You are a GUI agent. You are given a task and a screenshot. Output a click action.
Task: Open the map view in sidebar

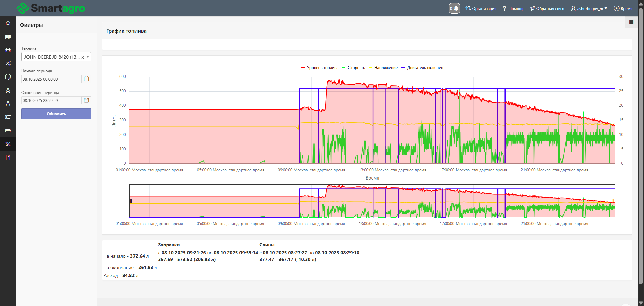(x=8, y=37)
